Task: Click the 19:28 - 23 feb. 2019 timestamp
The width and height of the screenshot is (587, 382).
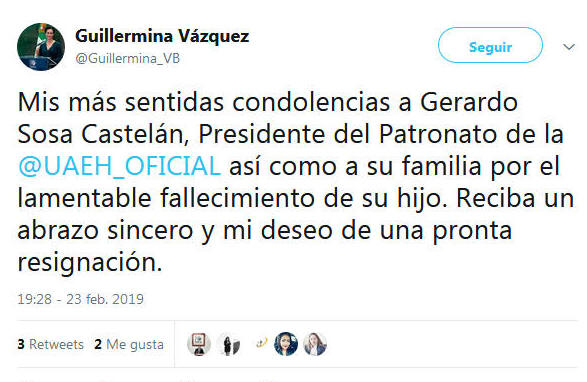Action: 80,299
